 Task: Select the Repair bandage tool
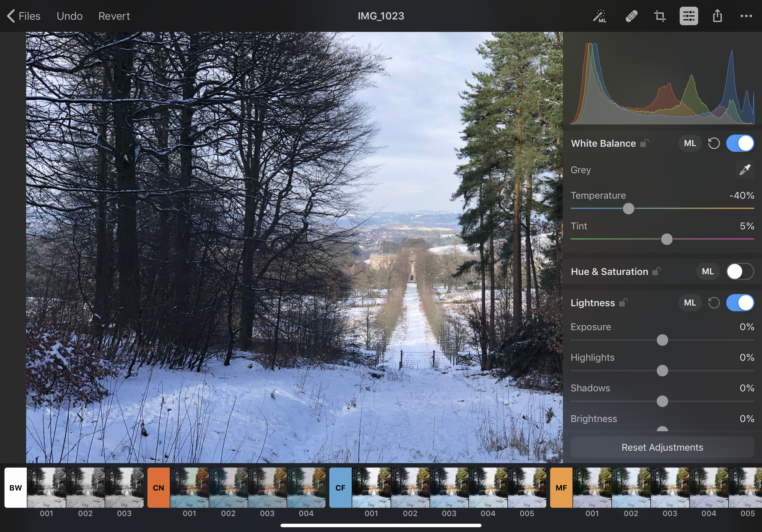[x=631, y=16]
